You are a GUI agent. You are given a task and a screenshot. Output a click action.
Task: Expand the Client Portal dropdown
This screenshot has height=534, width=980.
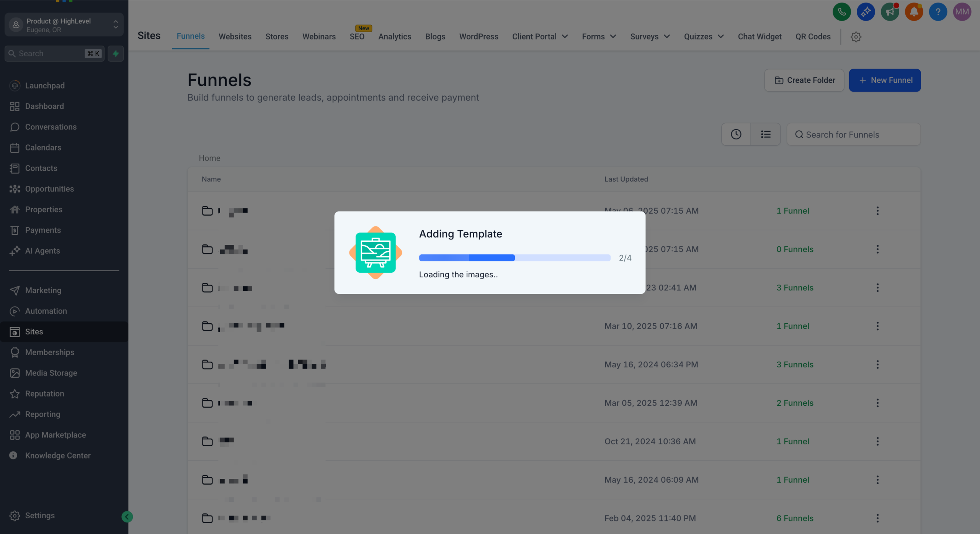[x=539, y=36]
